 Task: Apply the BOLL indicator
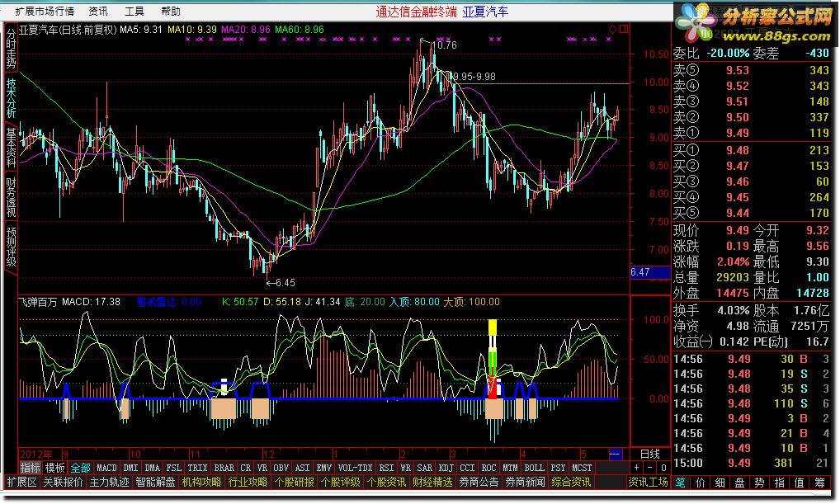[x=534, y=468]
